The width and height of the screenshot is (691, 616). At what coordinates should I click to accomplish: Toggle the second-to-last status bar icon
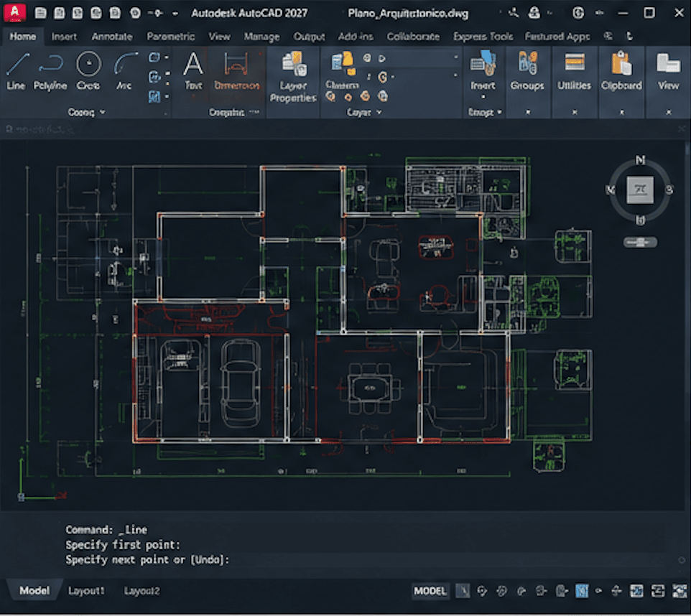[658, 591]
